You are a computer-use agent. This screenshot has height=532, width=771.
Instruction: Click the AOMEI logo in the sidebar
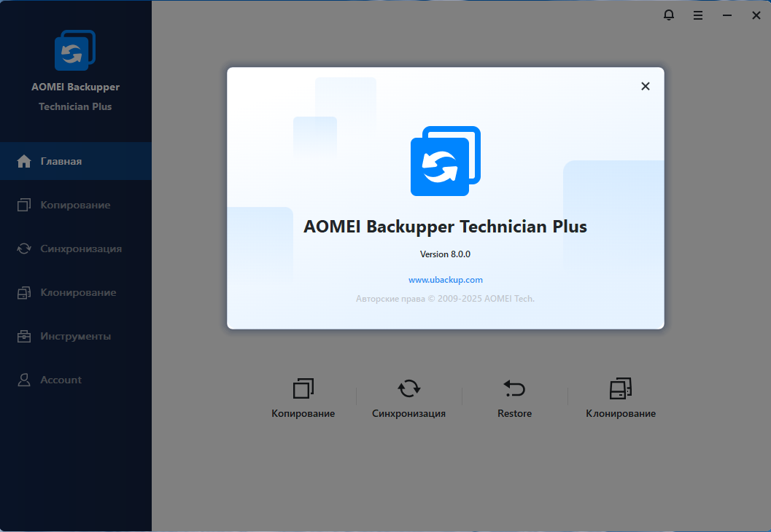coord(75,51)
